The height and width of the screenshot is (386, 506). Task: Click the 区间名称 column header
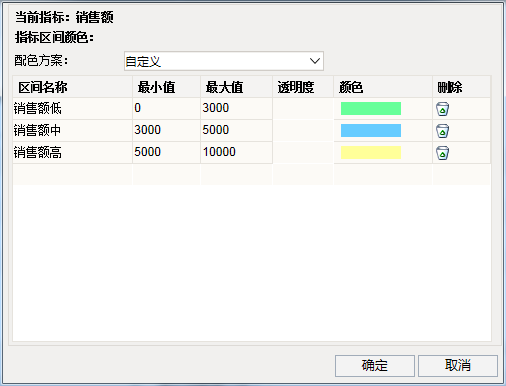coord(72,87)
